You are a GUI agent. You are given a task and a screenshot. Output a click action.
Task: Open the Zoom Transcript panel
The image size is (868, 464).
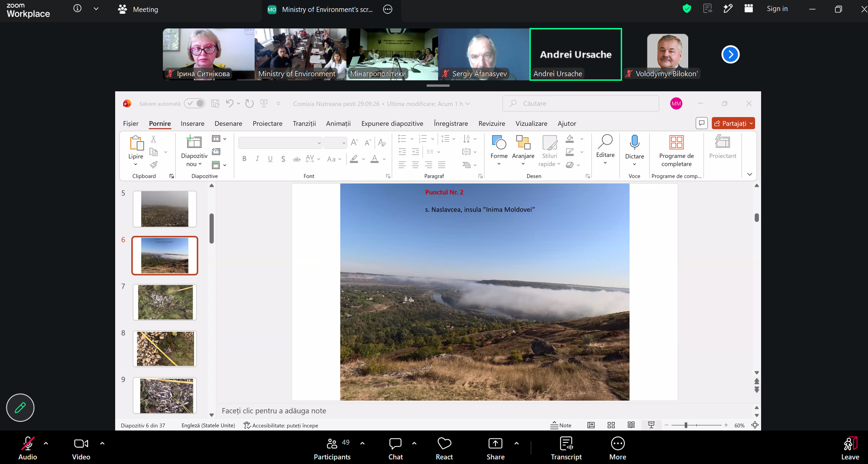[566, 448]
